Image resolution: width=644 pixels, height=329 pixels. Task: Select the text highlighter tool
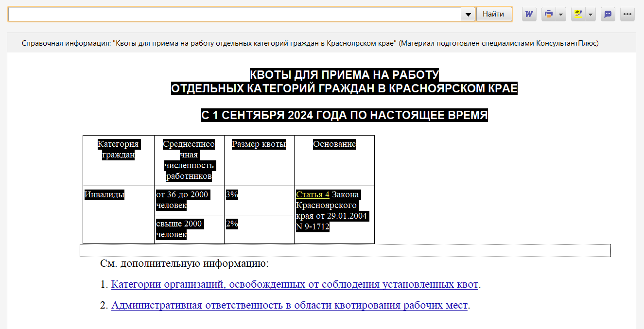point(578,14)
